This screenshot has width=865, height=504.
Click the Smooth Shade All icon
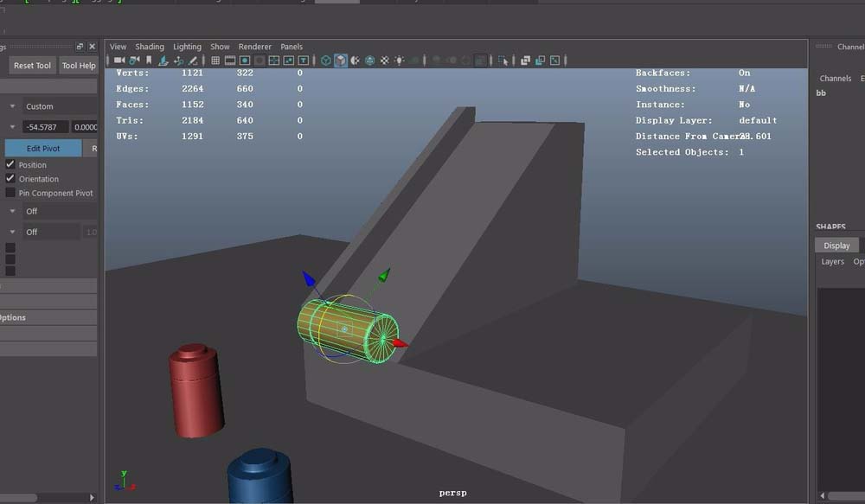(x=341, y=61)
